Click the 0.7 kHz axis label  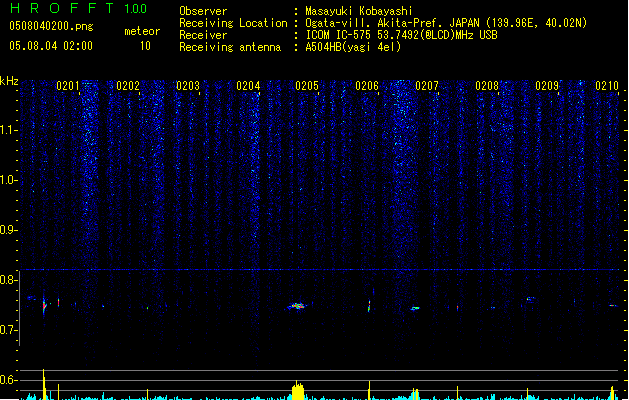[8, 330]
